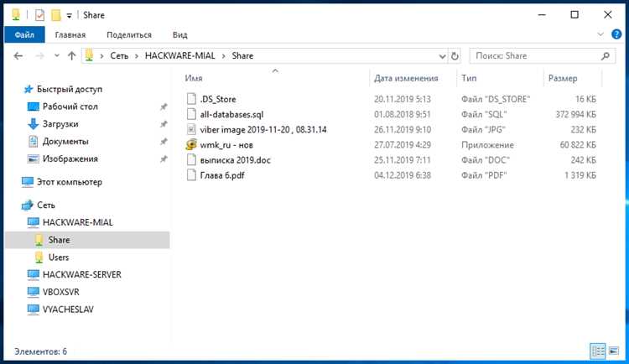Select the Share folder in the tree
This screenshot has height=364, width=629.
pyautogui.click(x=87, y=240)
